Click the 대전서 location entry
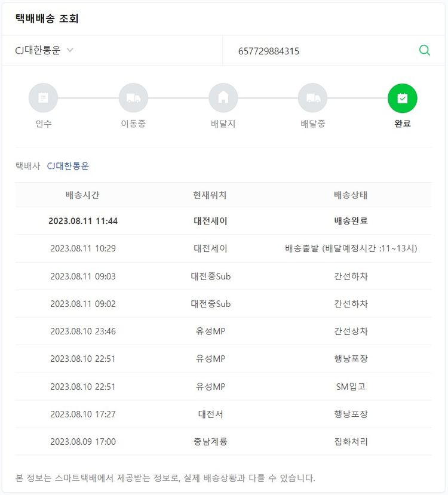The height and width of the screenshot is (495, 448). 210,414
